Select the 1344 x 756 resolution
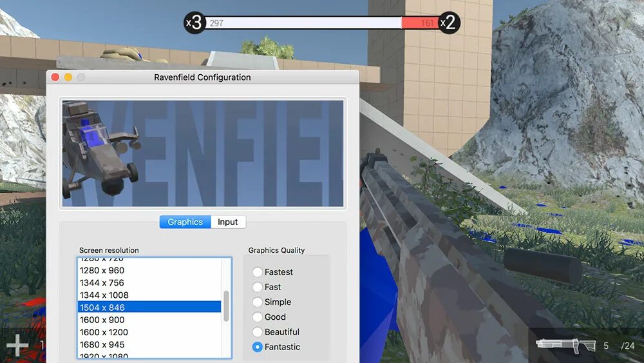Viewport: 644px width, 363px height. (149, 283)
